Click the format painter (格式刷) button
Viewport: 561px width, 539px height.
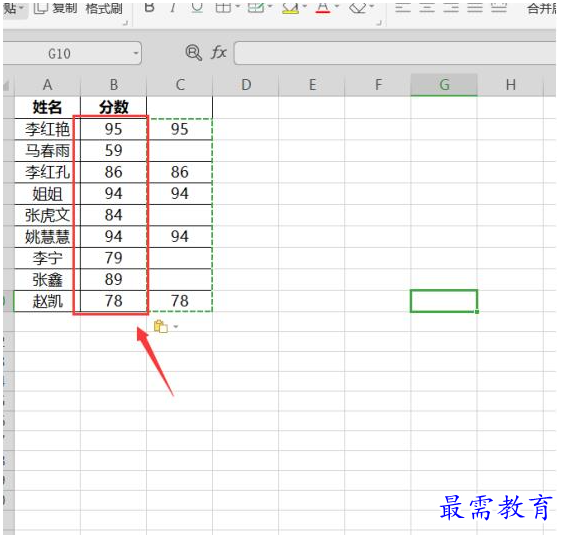click(x=104, y=8)
